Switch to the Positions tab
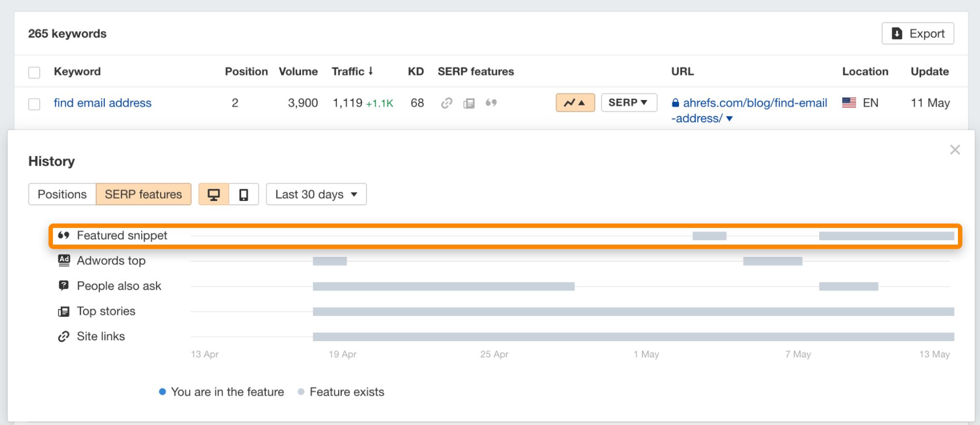This screenshot has height=425, width=980. tap(62, 195)
